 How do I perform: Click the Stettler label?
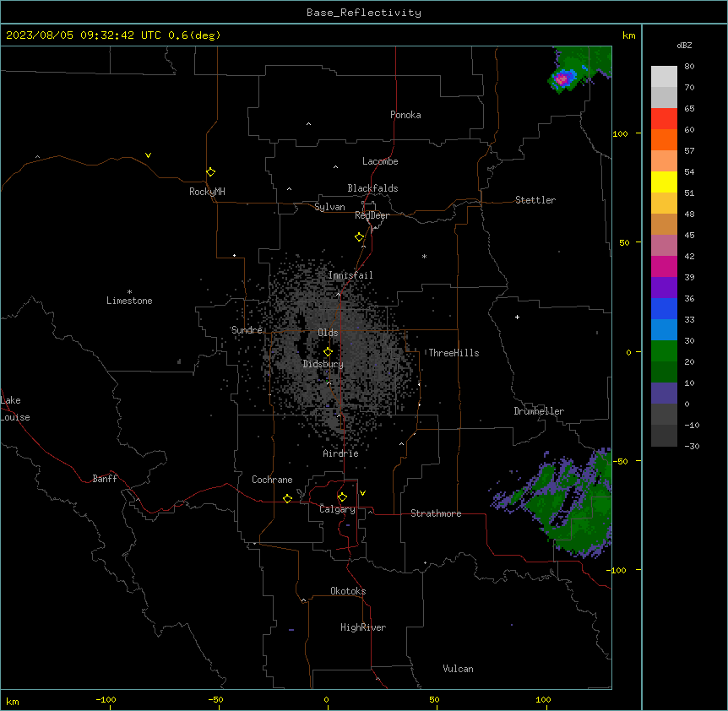535,200
